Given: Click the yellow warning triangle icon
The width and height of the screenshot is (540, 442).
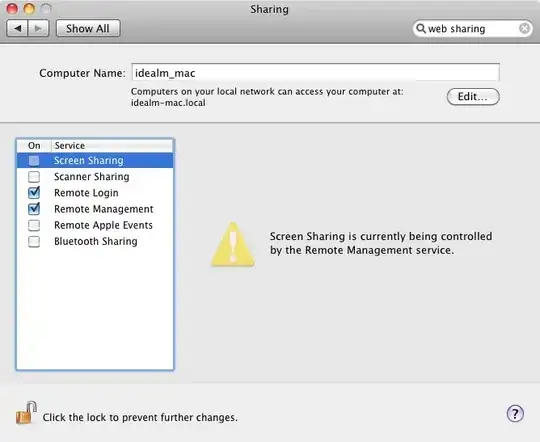Looking at the screenshot, I should click(x=233, y=245).
